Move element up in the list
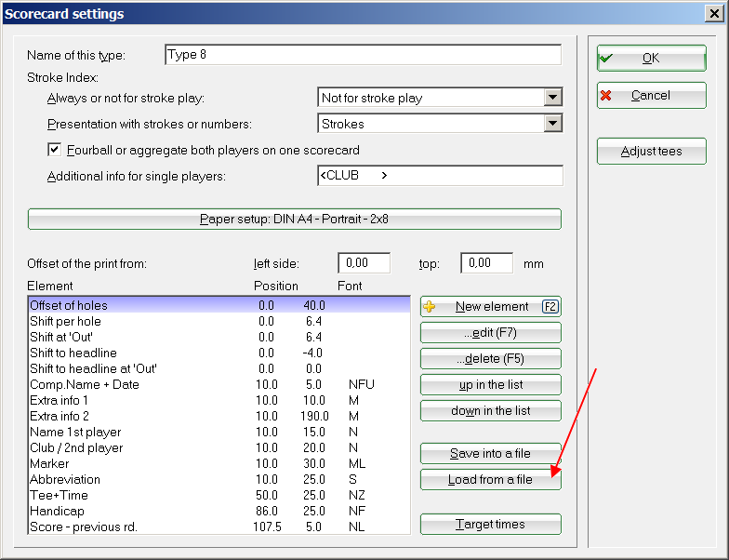Image resolution: width=729 pixels, height=560 pixels. (490, 385)
